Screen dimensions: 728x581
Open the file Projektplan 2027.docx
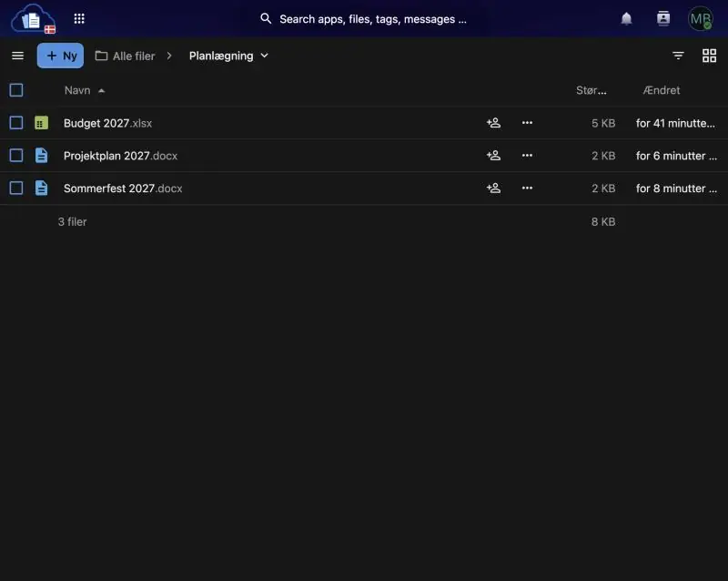point(121,156)
